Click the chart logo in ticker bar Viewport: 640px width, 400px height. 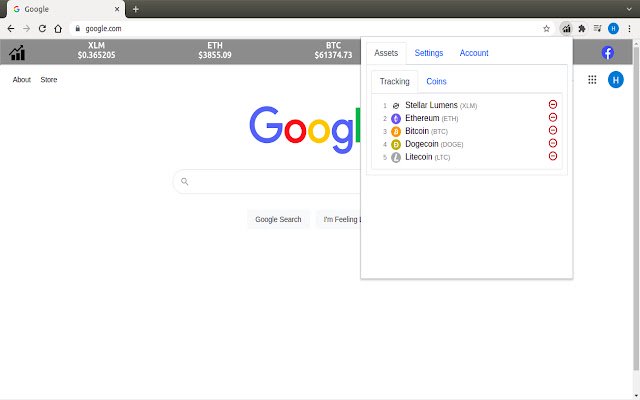pyautogui.click(x=17, y=53)
